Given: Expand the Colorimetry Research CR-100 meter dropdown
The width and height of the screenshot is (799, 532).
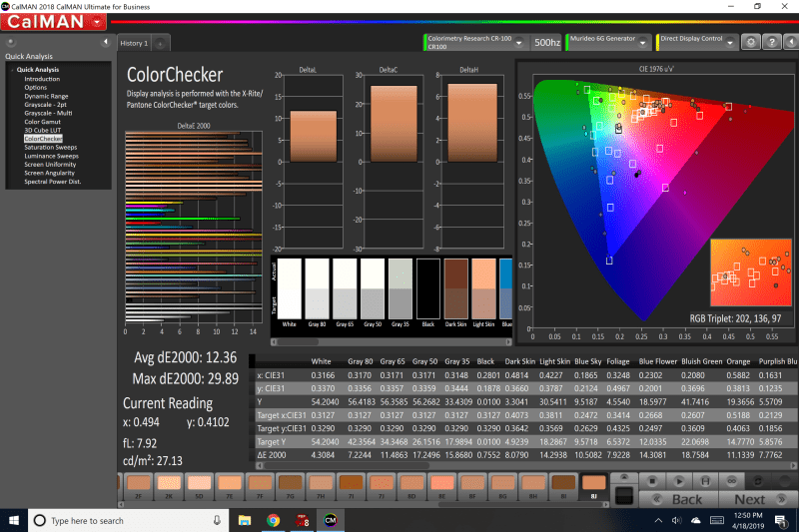Looking at the screenshot, I should 518,43.
